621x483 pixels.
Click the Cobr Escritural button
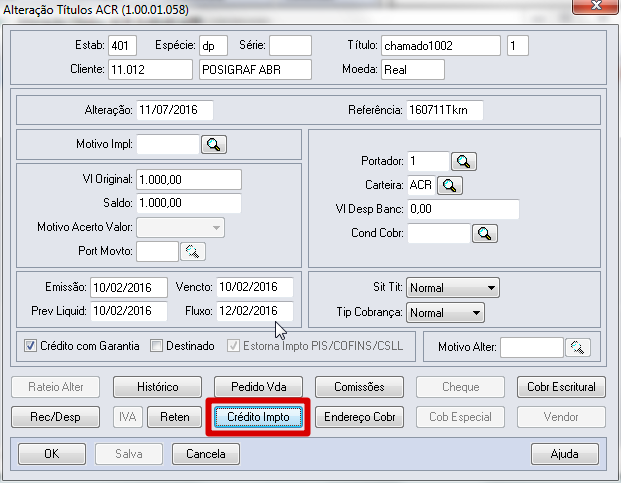click(x=561, y=387)
